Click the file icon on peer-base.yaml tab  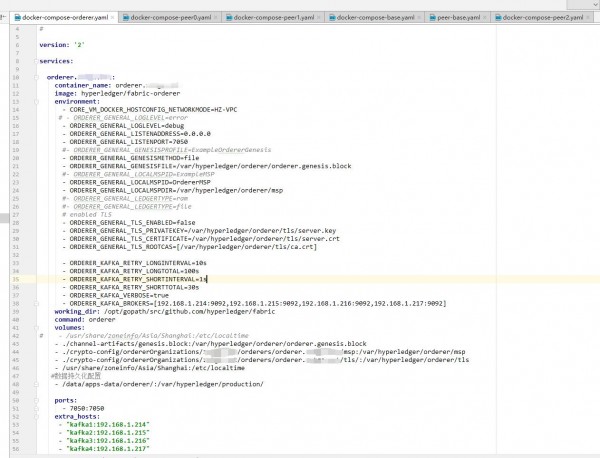coord(432,18)
